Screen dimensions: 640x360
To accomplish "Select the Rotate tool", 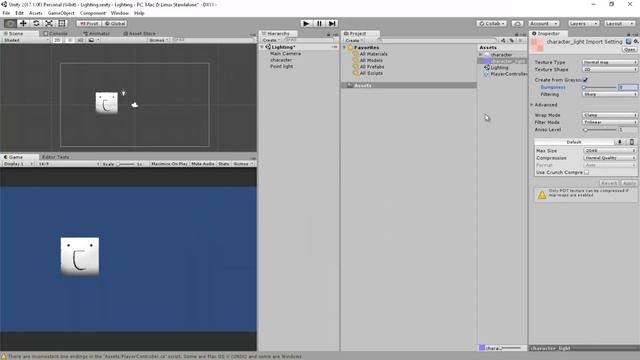I will 36,24.
